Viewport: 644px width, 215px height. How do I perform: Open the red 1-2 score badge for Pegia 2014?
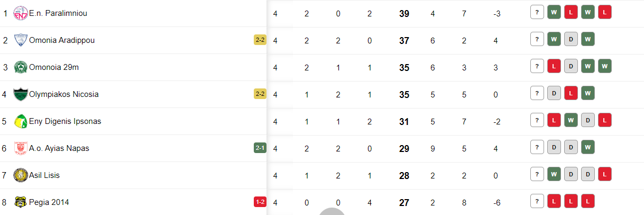tap(260, 202)
